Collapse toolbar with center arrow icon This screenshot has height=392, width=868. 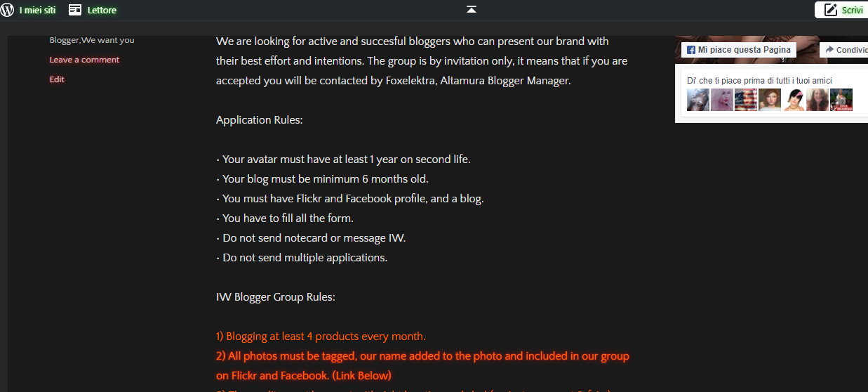pos(472,9)
